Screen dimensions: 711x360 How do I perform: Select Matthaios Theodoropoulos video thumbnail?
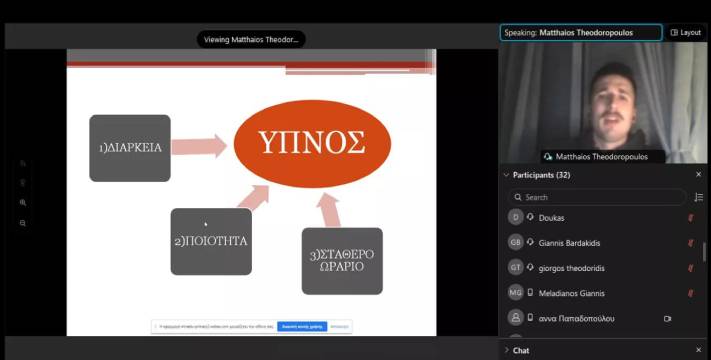(x=604, y=102)
